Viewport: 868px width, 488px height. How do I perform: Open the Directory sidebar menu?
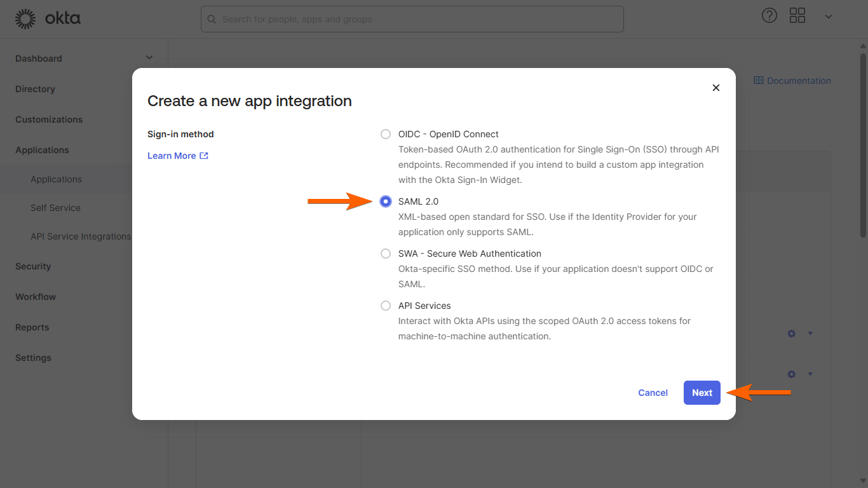(35, 89)
